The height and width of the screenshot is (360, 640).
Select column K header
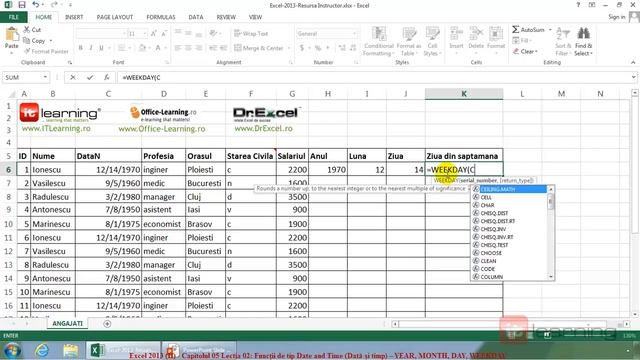464,94
